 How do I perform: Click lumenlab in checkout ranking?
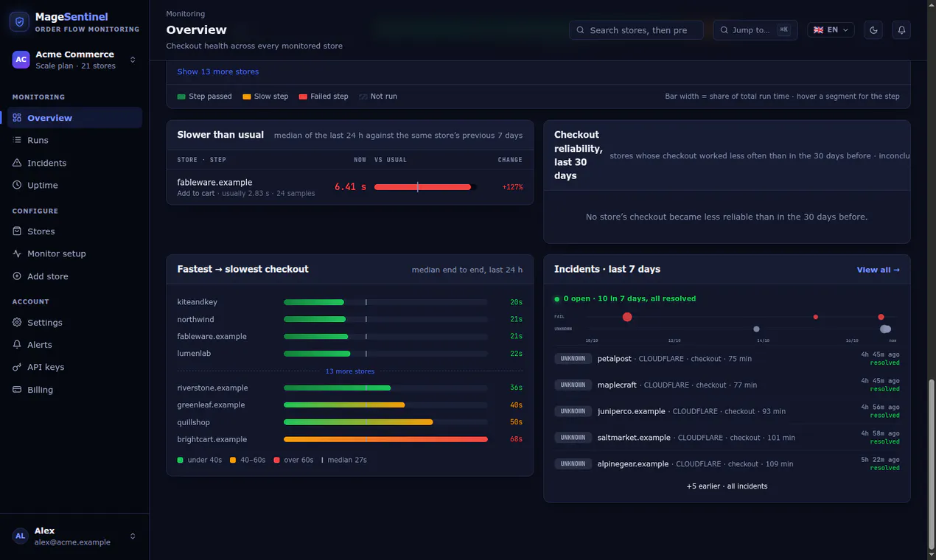(x=194, y=354)
